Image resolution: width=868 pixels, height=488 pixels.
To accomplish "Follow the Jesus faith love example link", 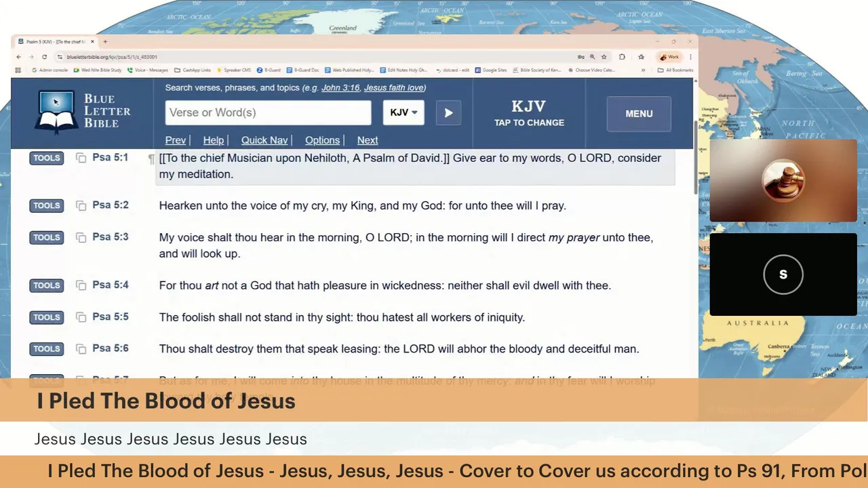I will point(393,88).
